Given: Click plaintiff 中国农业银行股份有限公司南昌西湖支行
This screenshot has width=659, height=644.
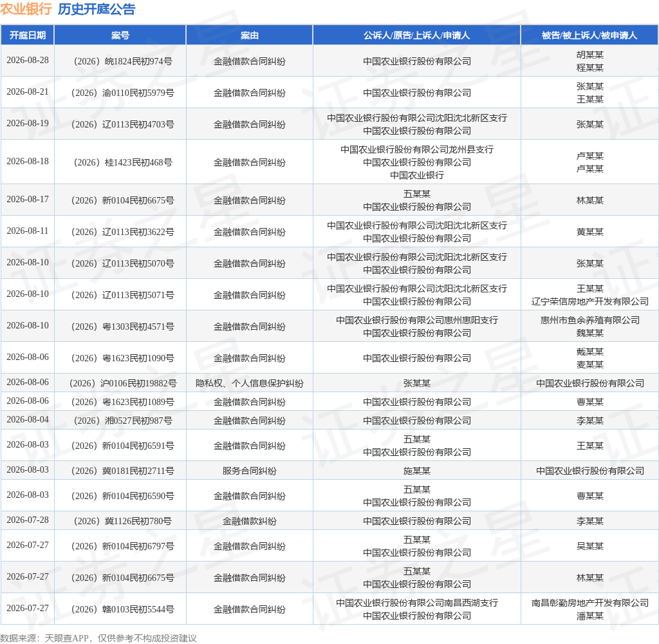Looking at the screenshot, I should click(417, 603).
